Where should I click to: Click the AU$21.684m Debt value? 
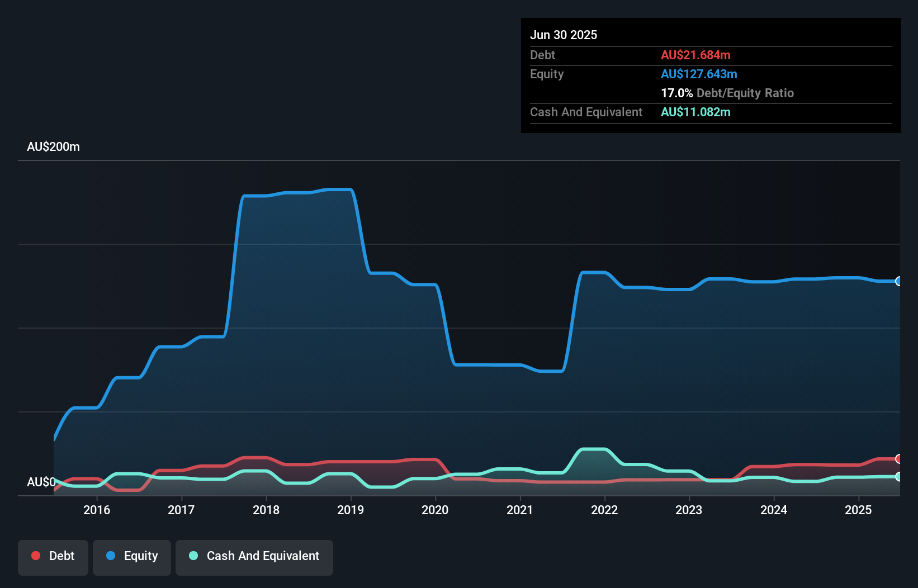695,55
